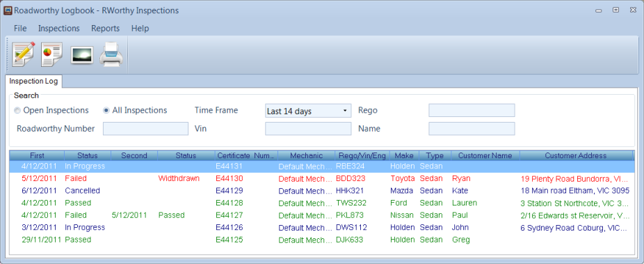Click second inspection date 5/12/2011 for E44127

tap(129, 215)
